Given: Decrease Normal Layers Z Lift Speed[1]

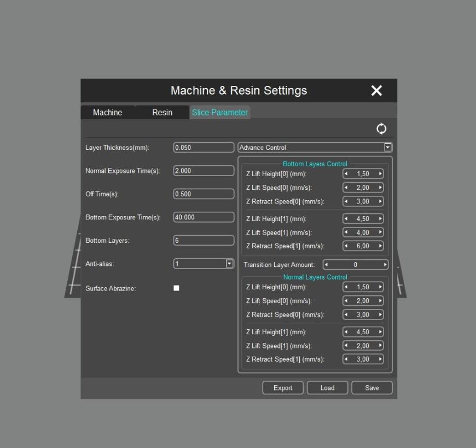Looking at the screenshot, I should click(x=346, y=346).
